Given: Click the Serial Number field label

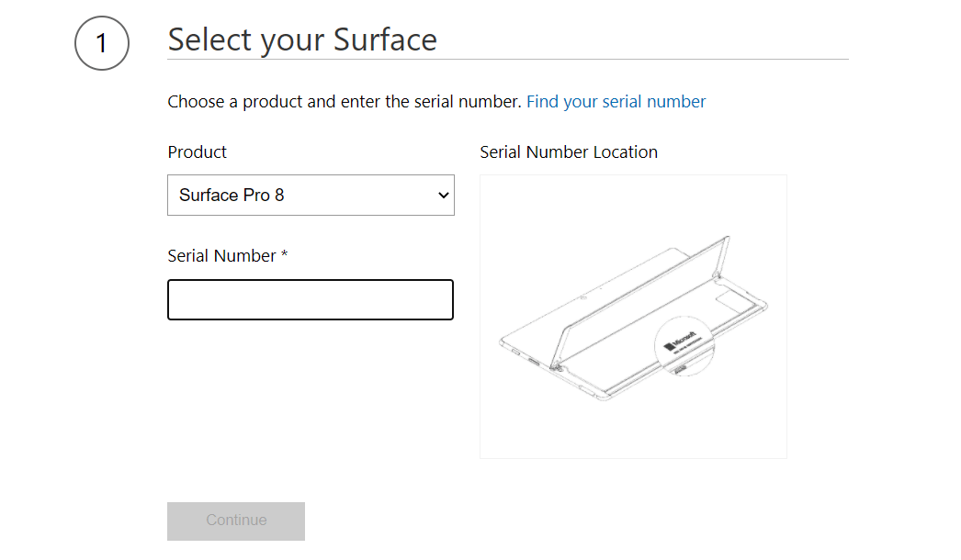Looking at the screenshot, I should tap(221, 256).
